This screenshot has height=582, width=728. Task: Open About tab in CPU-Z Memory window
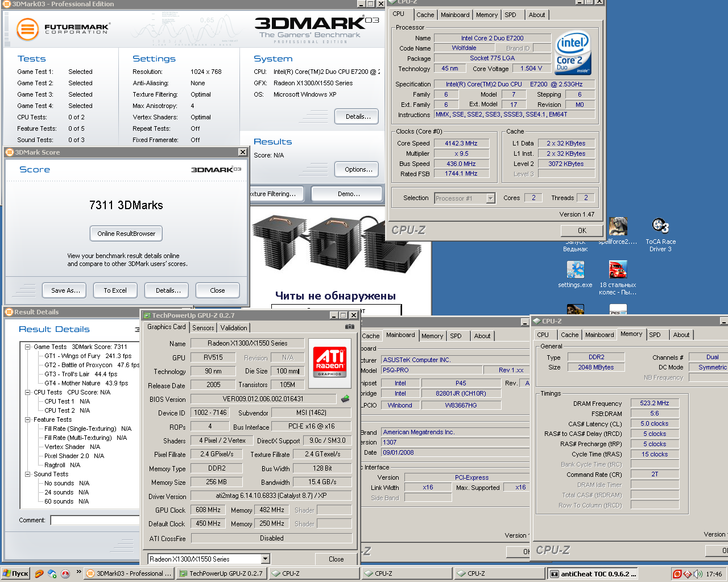(681, 335)
